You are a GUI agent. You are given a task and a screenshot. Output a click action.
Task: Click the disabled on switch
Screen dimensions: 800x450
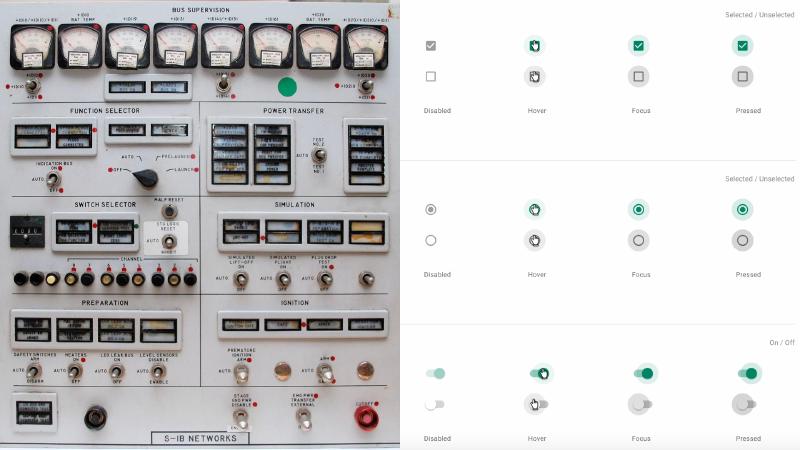click(x=435, y=373)
